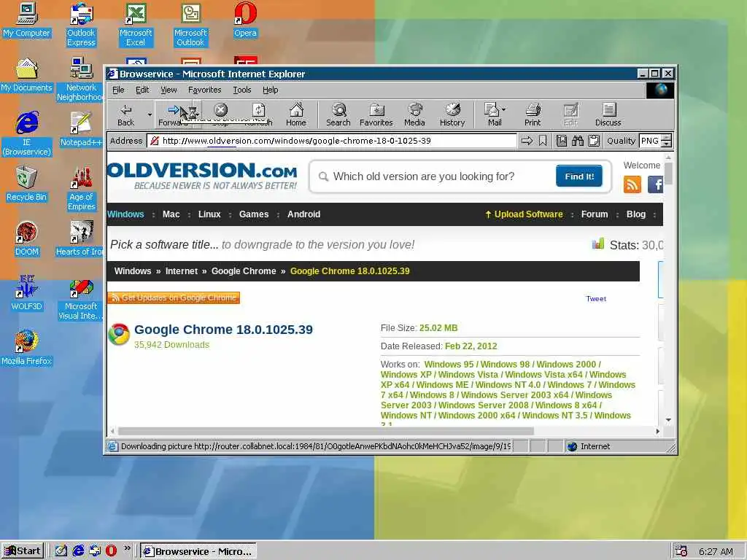Show the History pane from toolbar

[452, 114]
